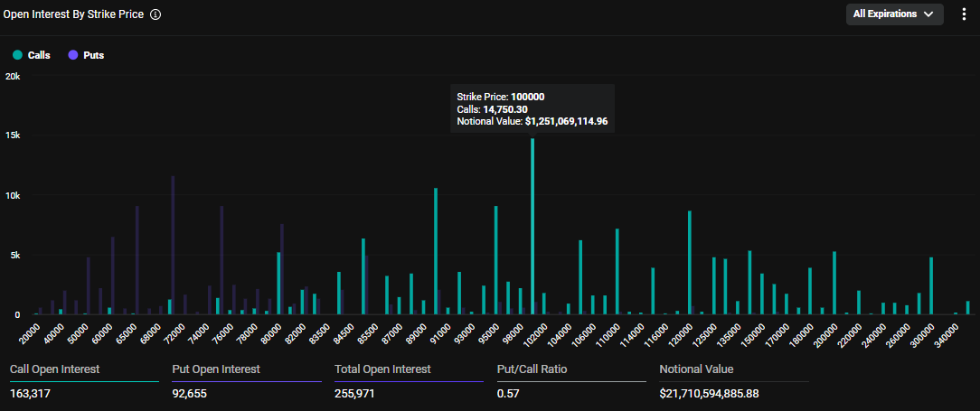Click the Put/Call Ratio stat
The width and height of the screenshot is (980, 411).
tap(532, 369)
